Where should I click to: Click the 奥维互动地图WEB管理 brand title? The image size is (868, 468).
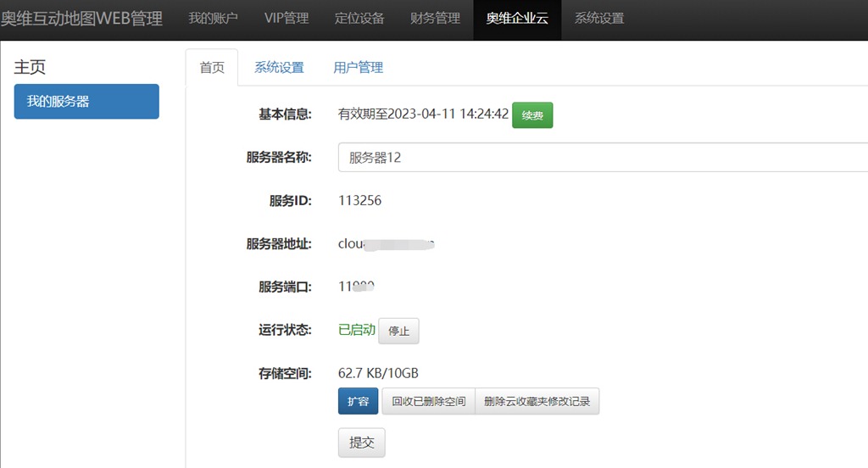81,19
